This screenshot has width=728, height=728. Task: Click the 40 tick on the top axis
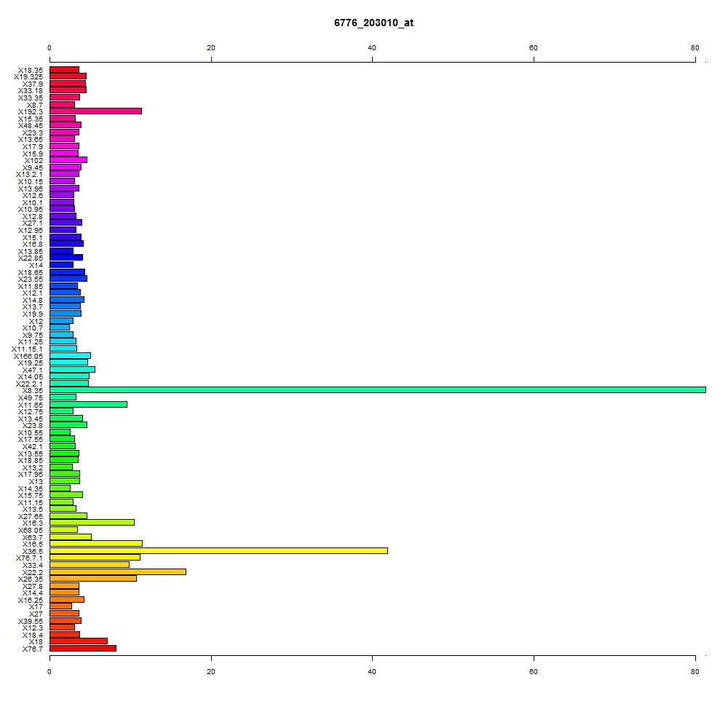pos(372,48)
